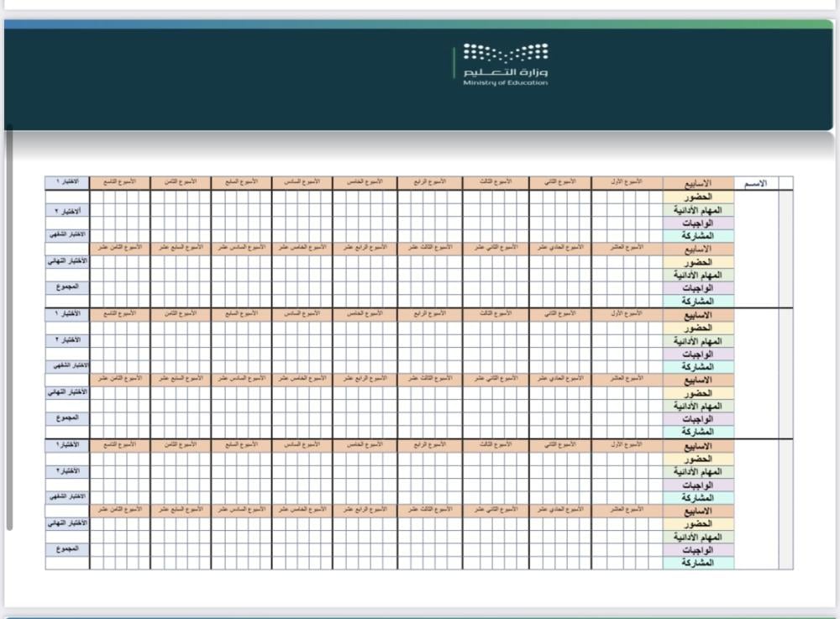Viewport: 840px width, 619px height.
Task: Click the Ministry of Education logo
Action: (506, 66)
